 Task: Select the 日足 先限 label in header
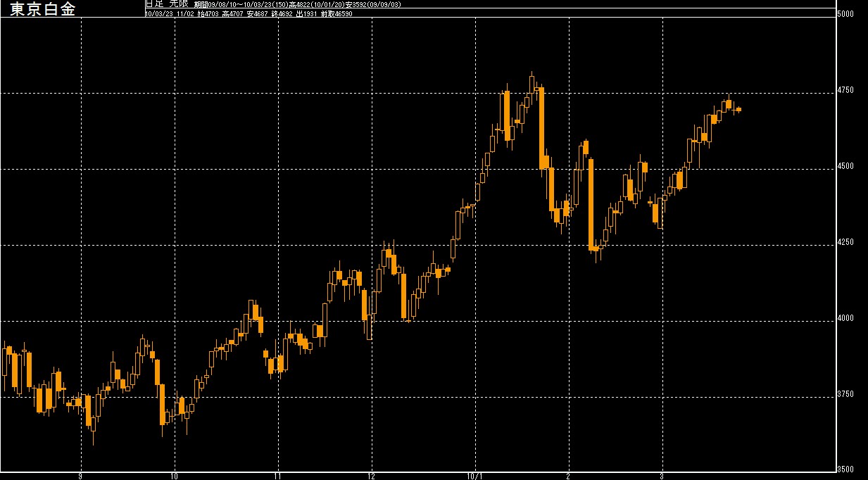click(167, 4)
